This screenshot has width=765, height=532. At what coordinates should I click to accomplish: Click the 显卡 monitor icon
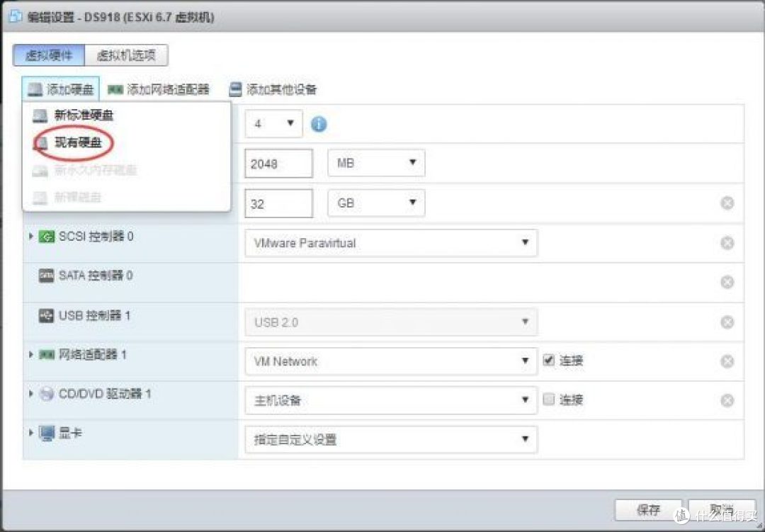(x=47, y=434)
